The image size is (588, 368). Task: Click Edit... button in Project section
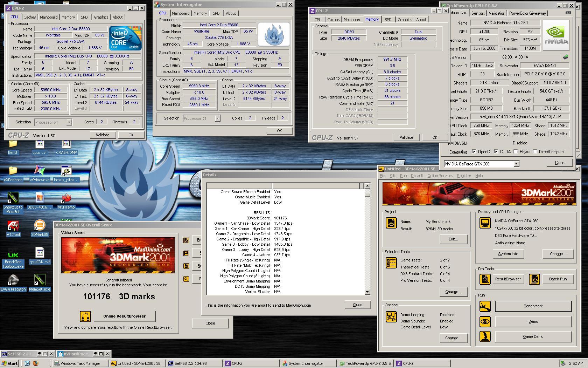(453, 239)
